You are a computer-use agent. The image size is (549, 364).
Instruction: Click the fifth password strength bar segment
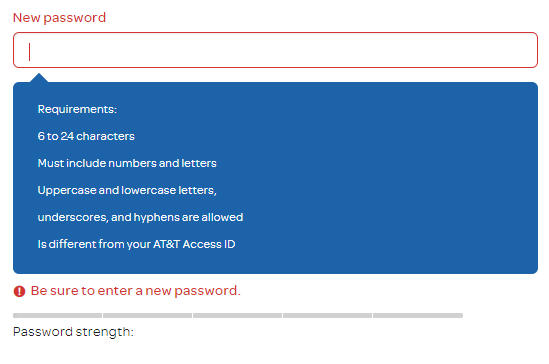(x=418, y=315)
